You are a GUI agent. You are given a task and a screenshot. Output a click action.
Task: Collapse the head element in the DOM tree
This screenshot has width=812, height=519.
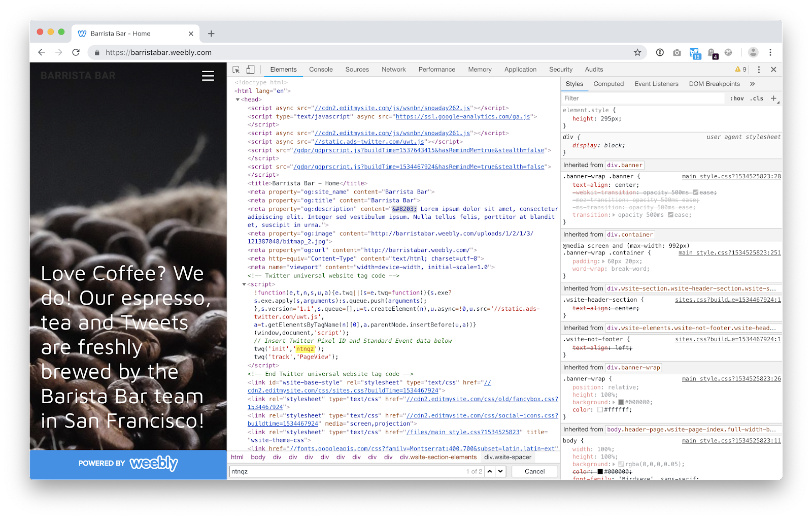238,100
